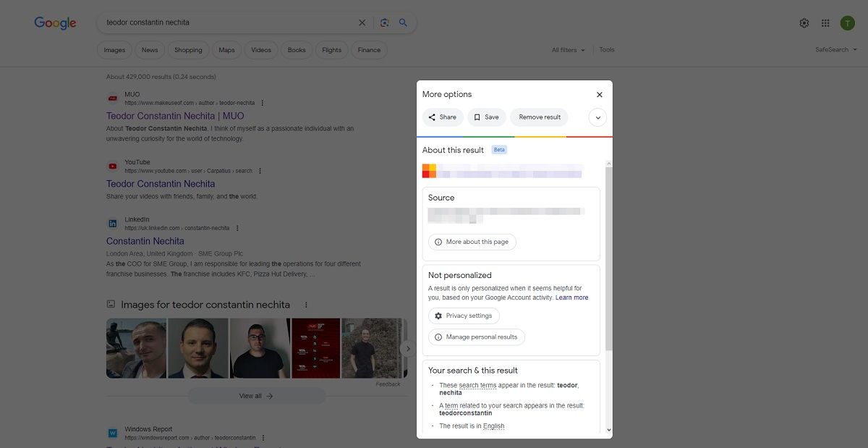Switch to the Images filter tab
This screenshot has width=868, height=448.
tap(114, 50)
